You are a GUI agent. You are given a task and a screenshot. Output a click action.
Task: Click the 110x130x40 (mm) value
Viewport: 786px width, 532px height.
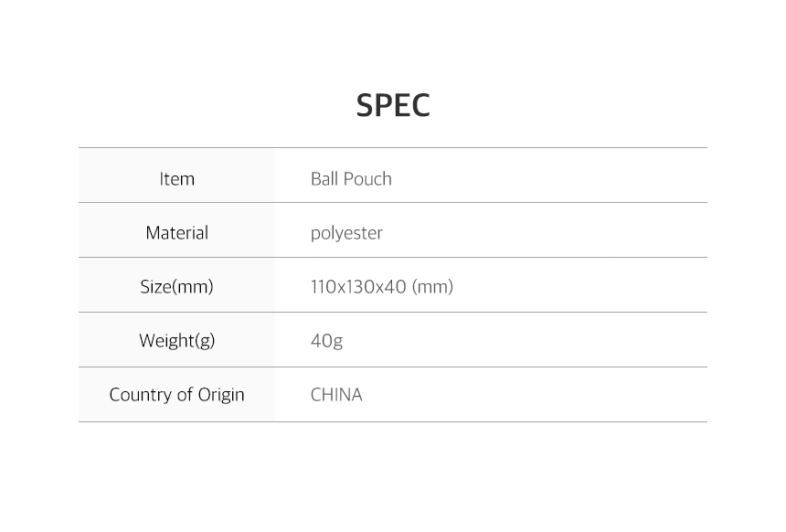pos(382,287)
